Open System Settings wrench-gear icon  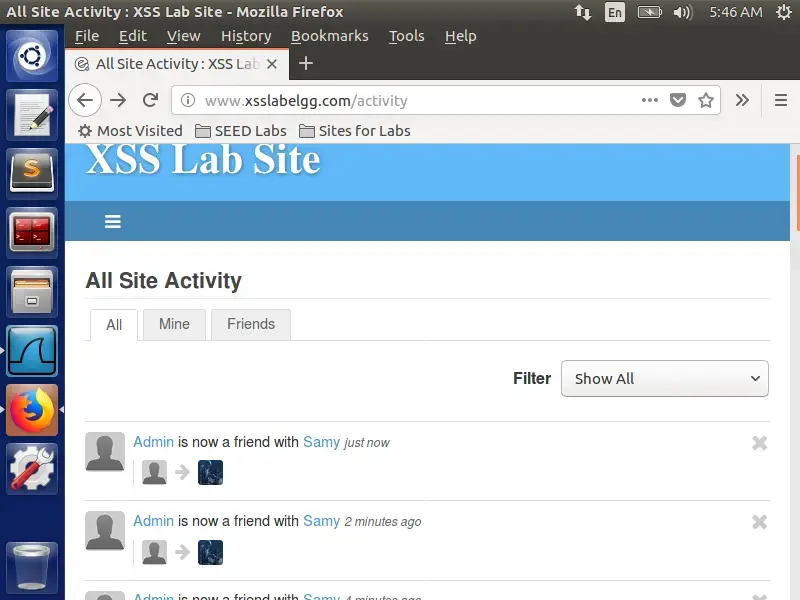coord(32,469)
